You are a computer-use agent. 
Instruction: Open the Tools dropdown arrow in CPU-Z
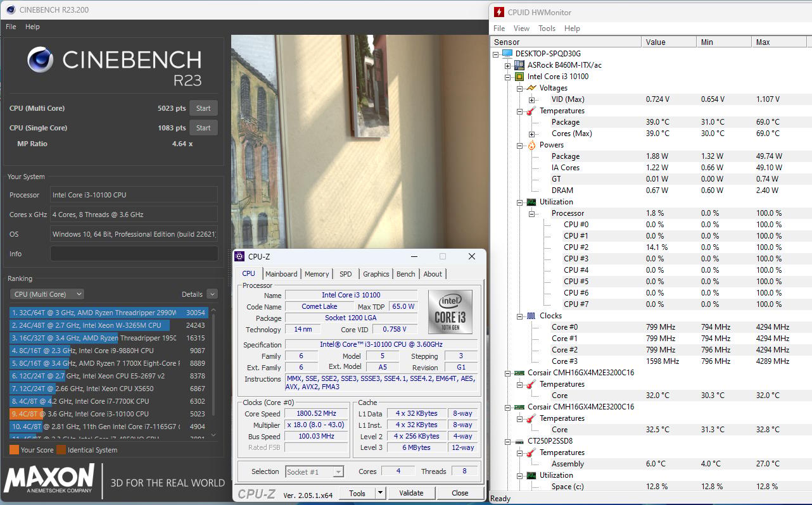click(380, 493)
